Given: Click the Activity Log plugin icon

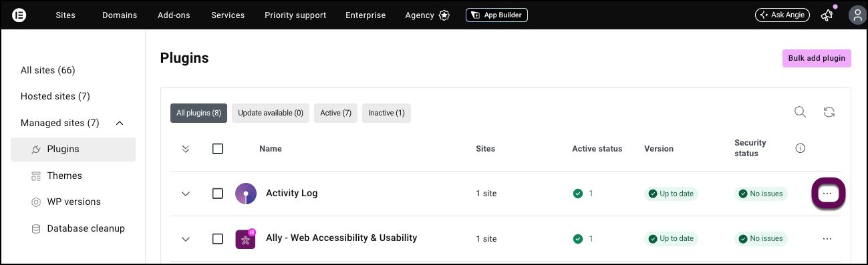Looking at the screenshot, I should tap(246, 194).
